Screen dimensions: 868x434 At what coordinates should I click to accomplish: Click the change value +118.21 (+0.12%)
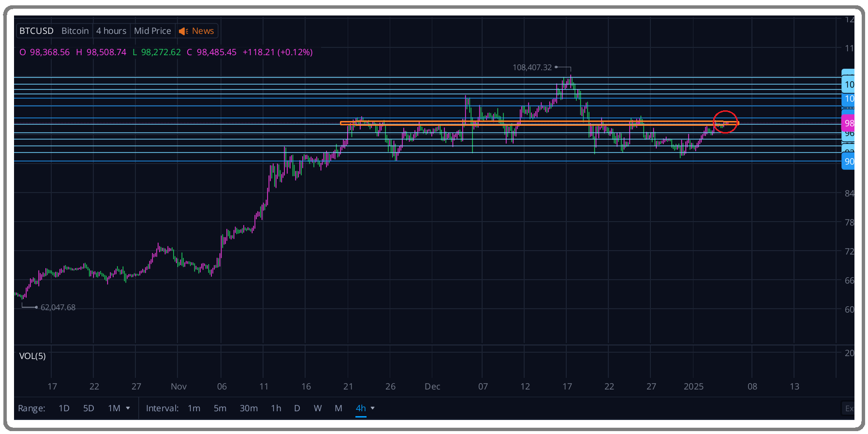coord(278,52)
